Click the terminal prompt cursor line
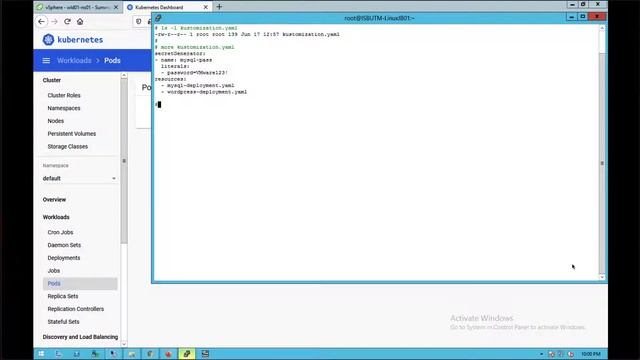640x360 pixels. click(158, 105)
